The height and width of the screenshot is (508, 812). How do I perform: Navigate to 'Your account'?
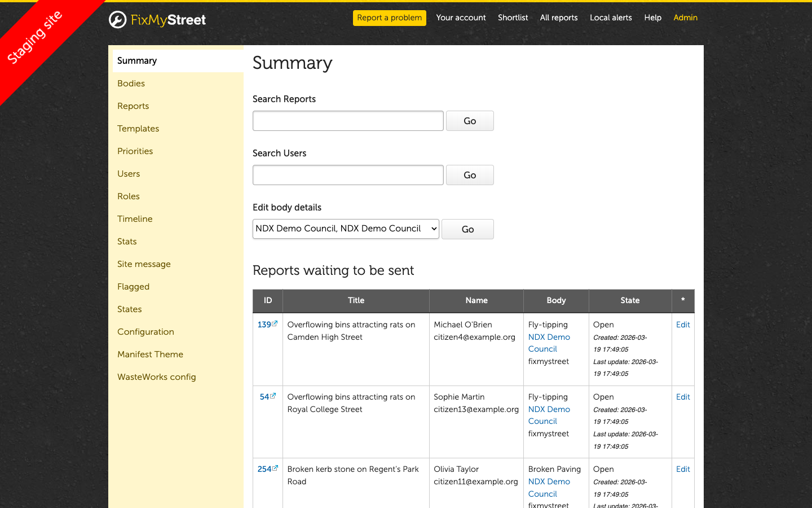[461, 17]
